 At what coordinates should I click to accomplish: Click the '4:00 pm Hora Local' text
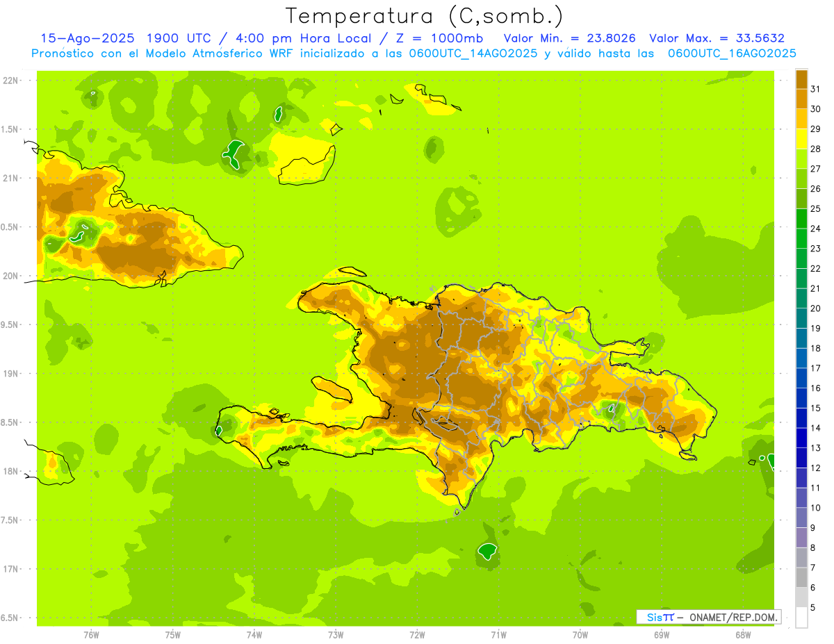click(x=305, y=38)
